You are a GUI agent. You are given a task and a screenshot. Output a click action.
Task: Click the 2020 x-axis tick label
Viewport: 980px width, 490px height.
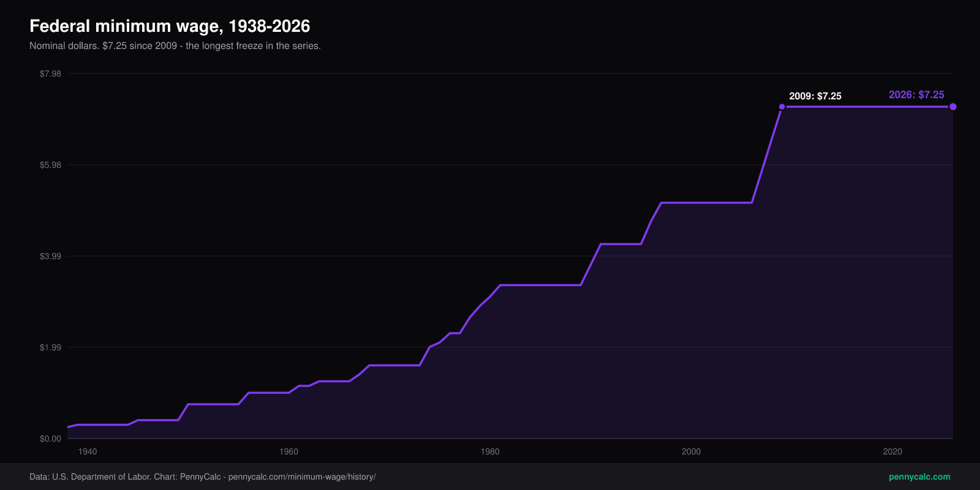tap(892, 451)
